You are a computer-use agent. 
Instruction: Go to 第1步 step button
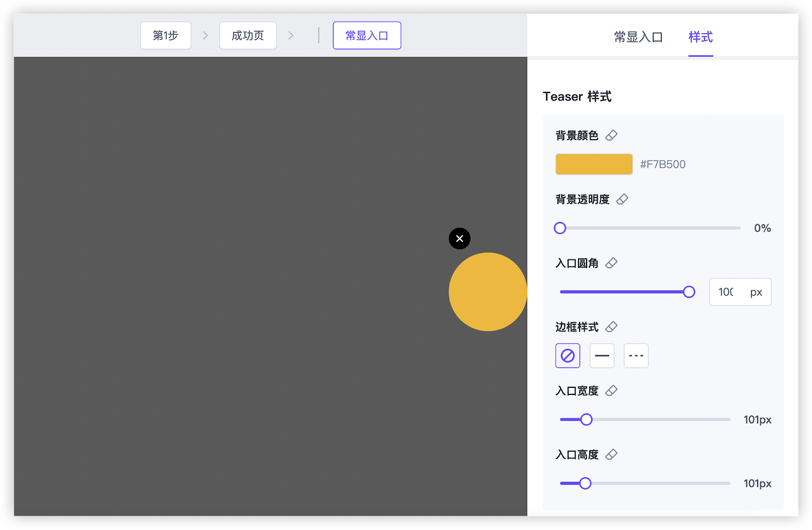pos(165,36)
